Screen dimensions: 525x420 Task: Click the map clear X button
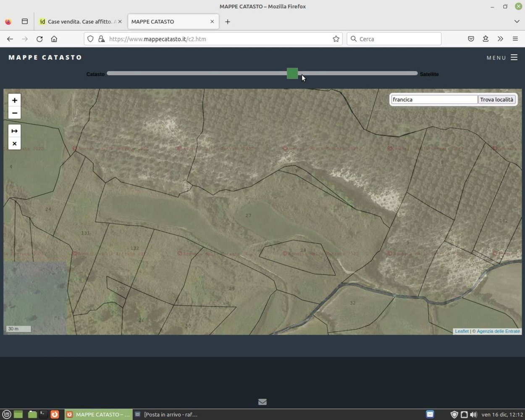[15, 144]
